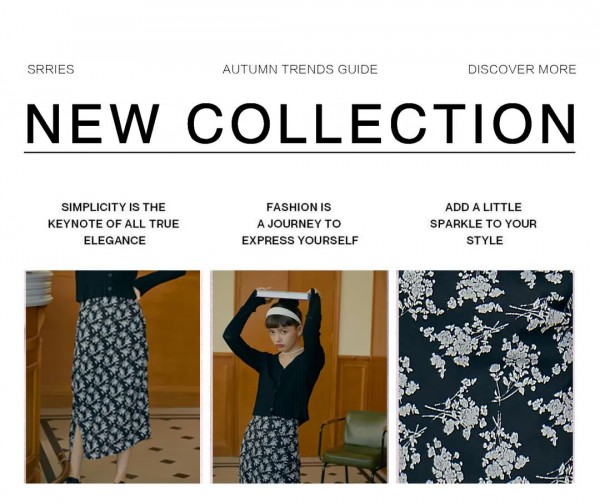Select the 'Add a little sparkle' caption
The width and height of the screenshot is (600, 504).
pyautogui.click(x=484, y=224)
